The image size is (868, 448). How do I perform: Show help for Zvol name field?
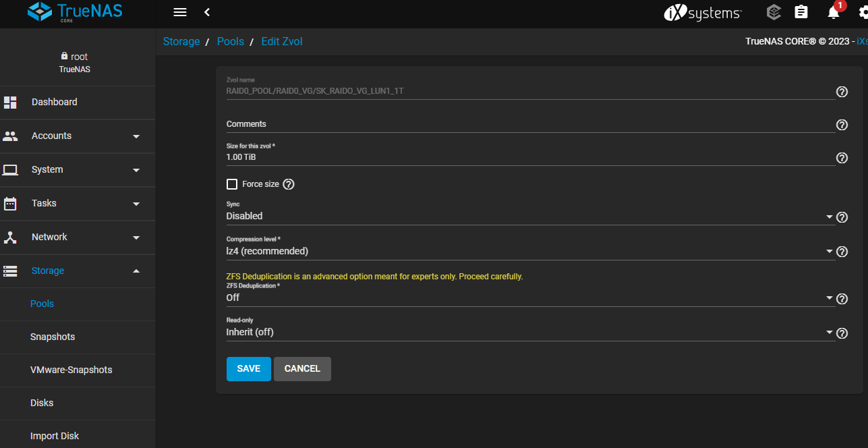coord(842,92)
